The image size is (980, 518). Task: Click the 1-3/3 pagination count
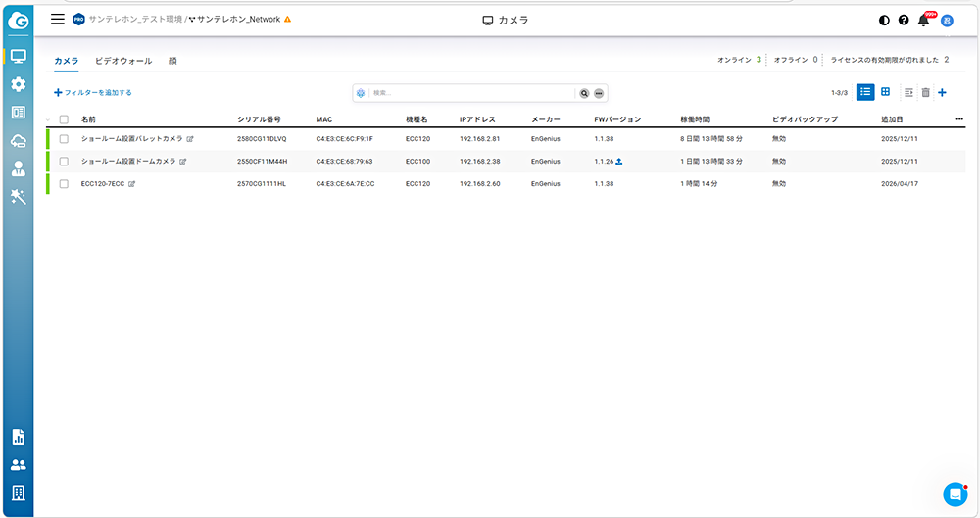[x=839, y=93]
